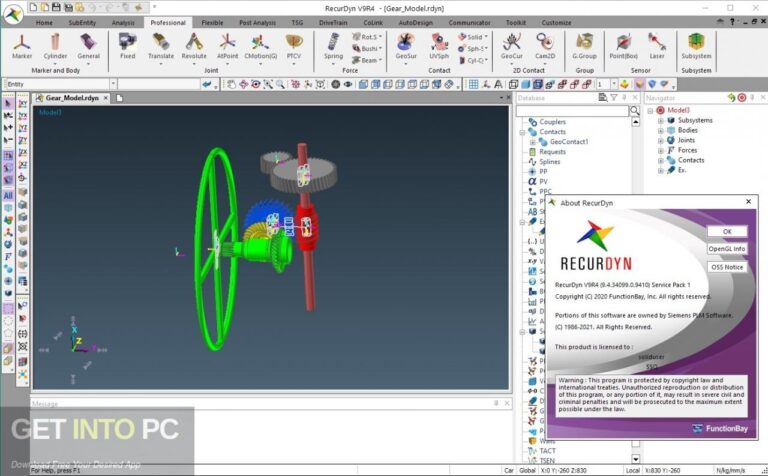Pick the General body tool
The width and height of the screenshot is (768, 476).
pos(89,47)
